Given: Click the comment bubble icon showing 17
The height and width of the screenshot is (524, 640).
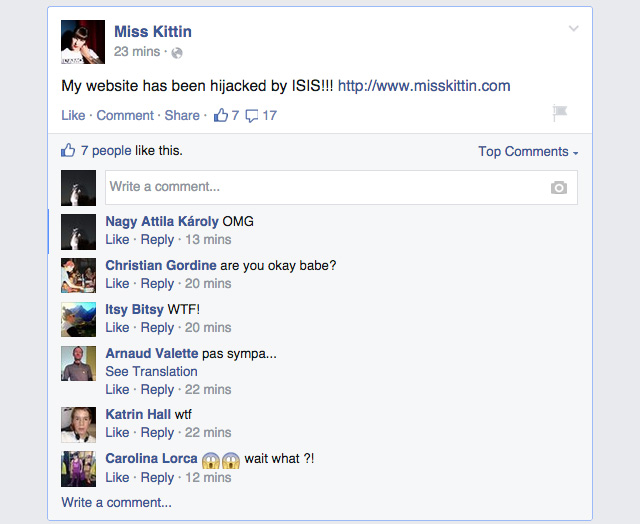Looking at the screenshot, I should [252, 116].
